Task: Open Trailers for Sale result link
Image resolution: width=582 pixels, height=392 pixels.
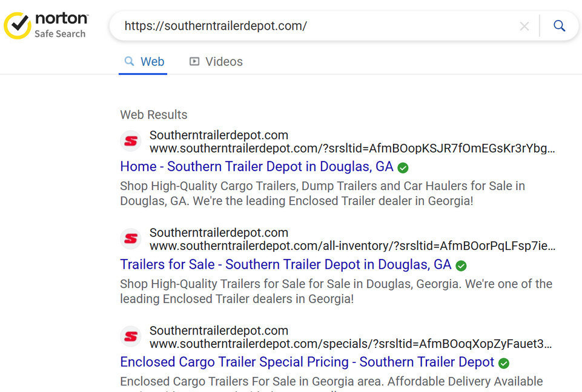Action: tap(286, 264)
